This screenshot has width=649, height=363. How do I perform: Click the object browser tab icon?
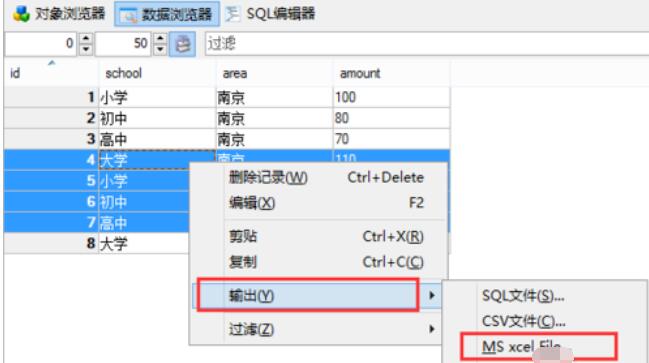coord(21,14)
